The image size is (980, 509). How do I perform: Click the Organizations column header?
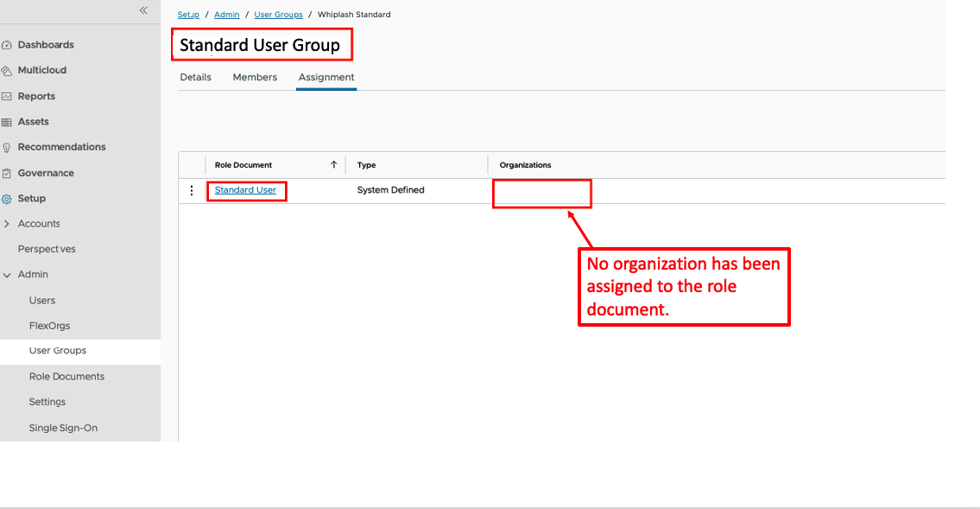tap(525, 165)
